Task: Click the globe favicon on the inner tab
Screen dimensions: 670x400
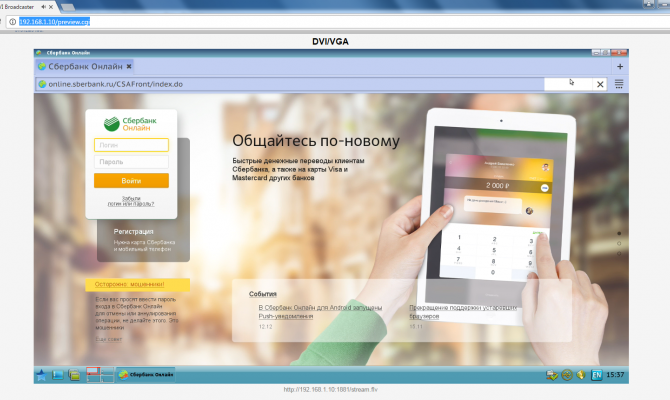Action: (x=42, y=67)
